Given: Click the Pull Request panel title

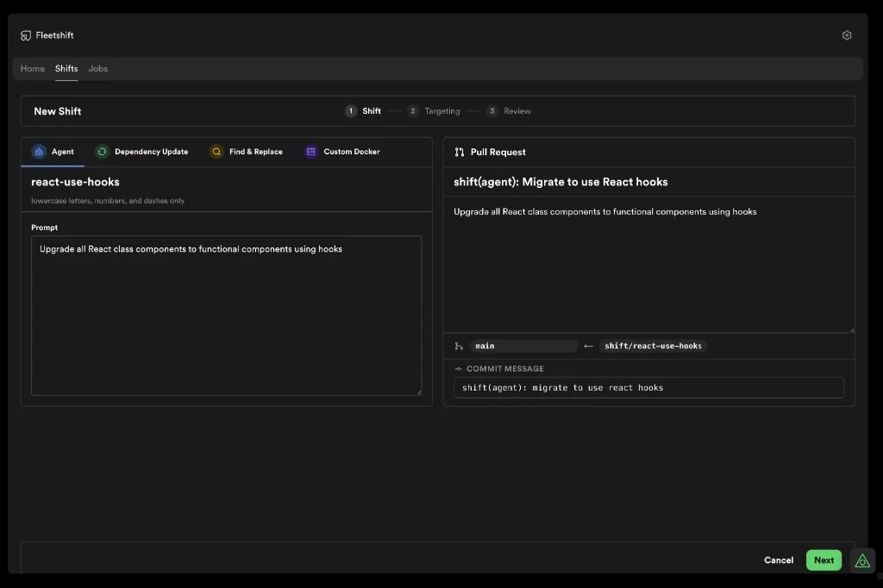Looking at the screenshot, I should (x=498, y=152).
